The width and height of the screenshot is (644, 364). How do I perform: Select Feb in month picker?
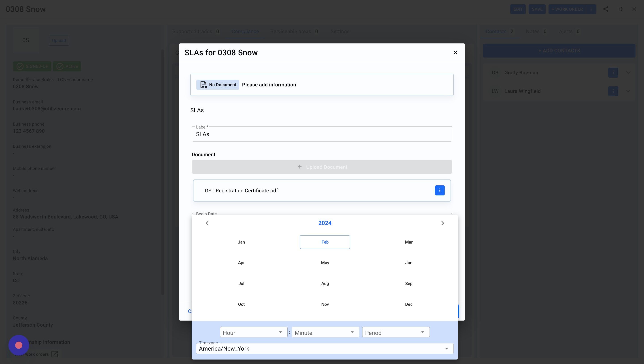tap(325, 242)
